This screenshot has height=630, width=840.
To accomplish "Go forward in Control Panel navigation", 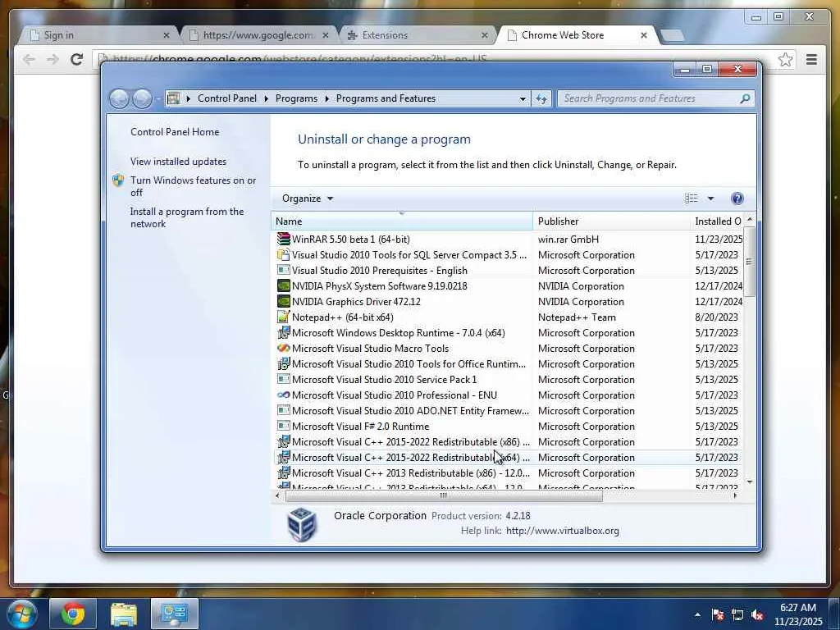I will pyautogui.click(x=142, y=98).
